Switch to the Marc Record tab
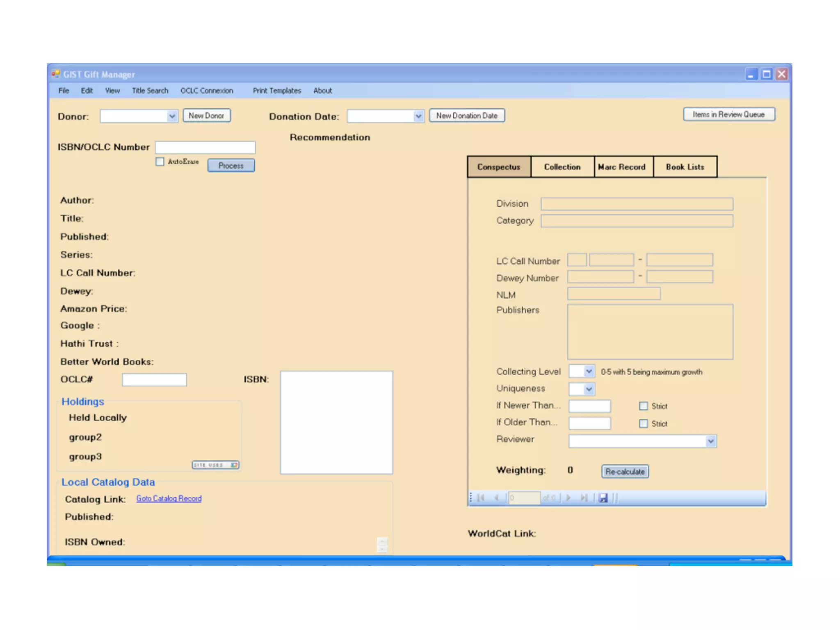Screen dimensions: 840x630 click(621, 167)
